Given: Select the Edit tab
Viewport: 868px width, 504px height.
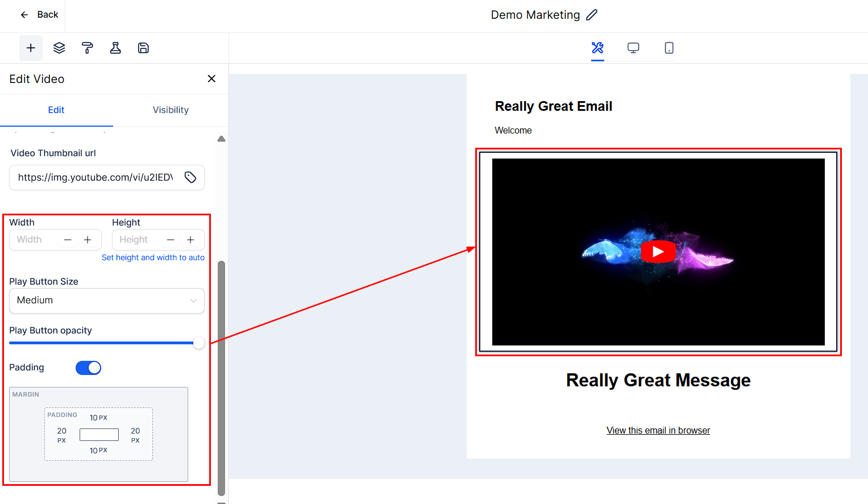Looking at the screenshot, I should [56, 110].
